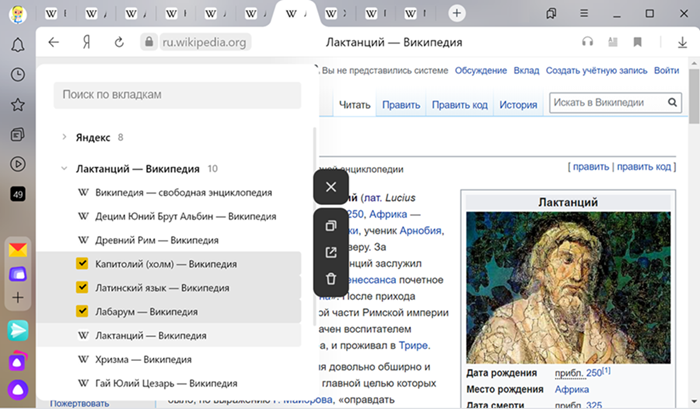The height and width of the screenshot is (409, 700).
Task: Open the purple disk app icon
Action: pos(18,274)
